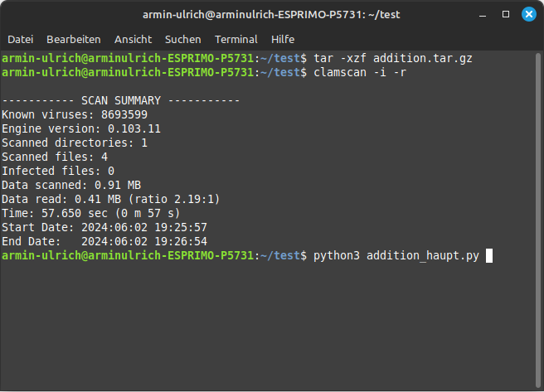Open the Ansicht menu
Screen dimensions: 544x392
(x=133, y=40)
